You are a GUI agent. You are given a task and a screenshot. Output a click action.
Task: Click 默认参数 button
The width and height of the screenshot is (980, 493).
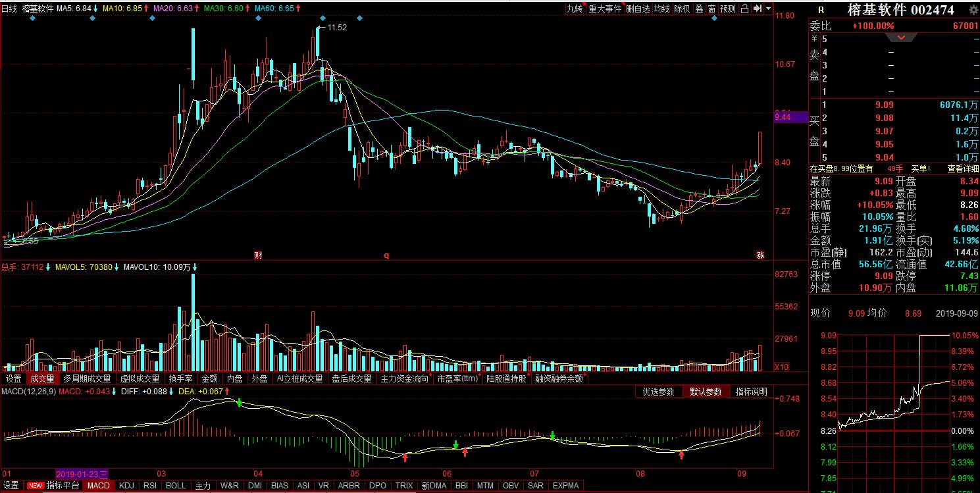[706, 392]
